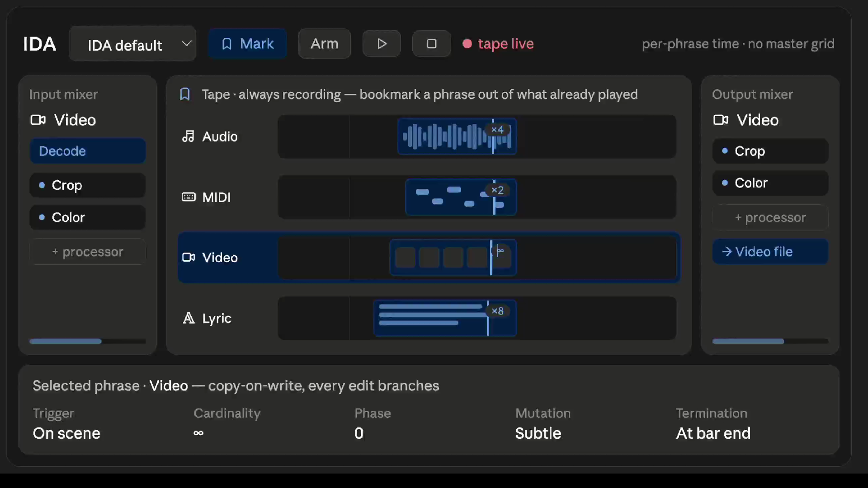Click the Lyric track letter icon
868x488 pixels.
coord(189,318)
